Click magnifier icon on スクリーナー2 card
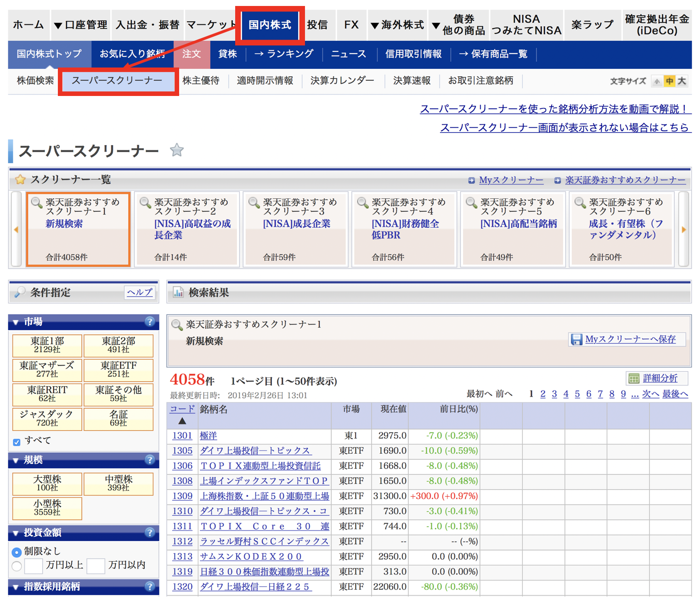This screenshot has height=608, width=700. click(x=145, y=202)
